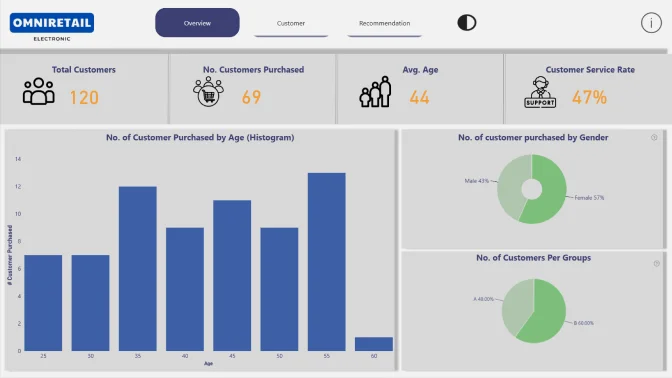Click the group A 40% pie slice
The image size is (672, 378).
[516, 305]
